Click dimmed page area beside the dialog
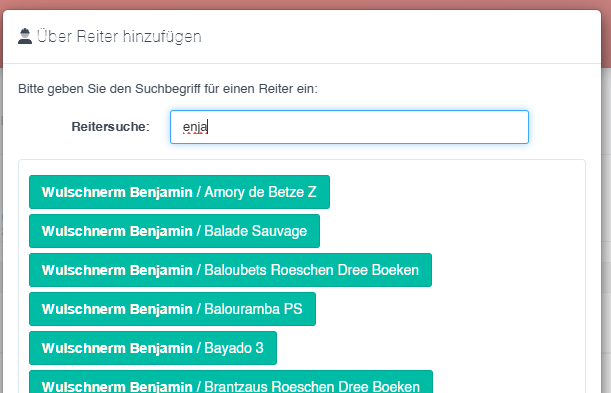This screenshot has height=393, width=611. (606, 195)
